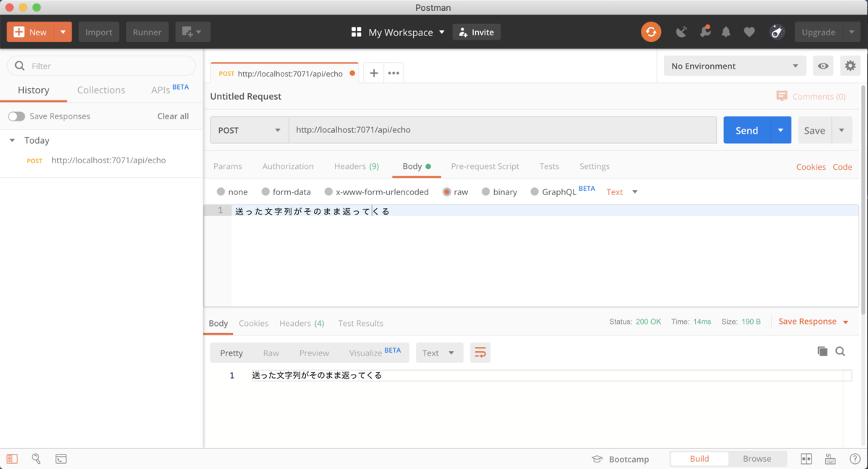Open the satellite capture requests icon
This screenshot has height=469, width=868.
(681, 32)
